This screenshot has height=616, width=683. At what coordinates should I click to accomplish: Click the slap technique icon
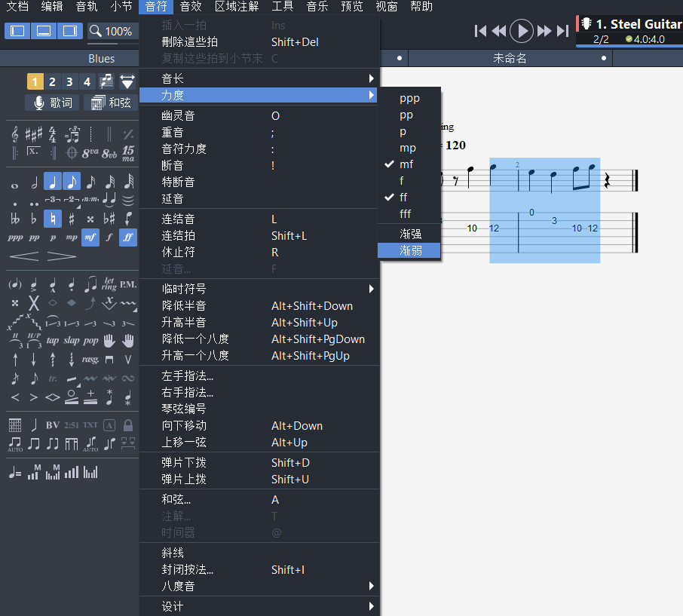tap(72, 340)
